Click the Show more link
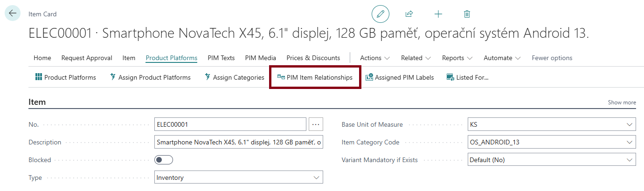The width and height of the screenshot is (644, 191). pyautogui.click(x=622, y=102)
